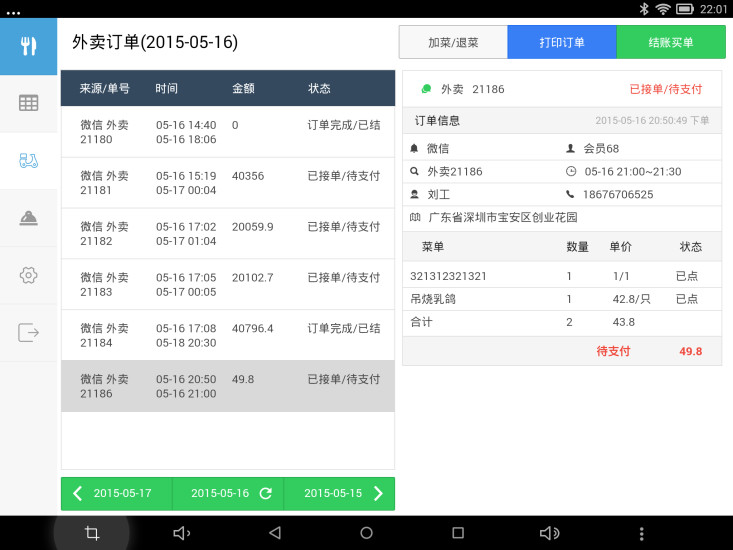The image size is (733, 550).
Task: Open settings gear in sidebar
Action: tap(28, 275)
